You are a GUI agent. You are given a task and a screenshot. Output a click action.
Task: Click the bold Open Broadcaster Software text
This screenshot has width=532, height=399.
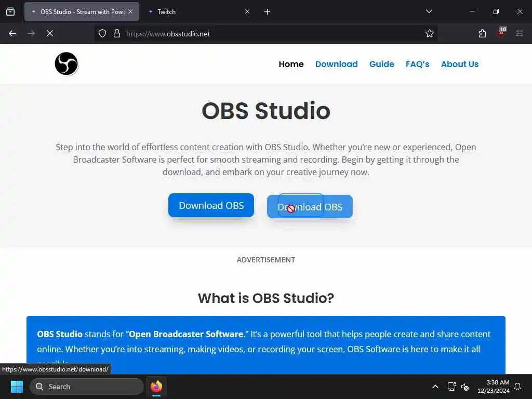point(186,334)
